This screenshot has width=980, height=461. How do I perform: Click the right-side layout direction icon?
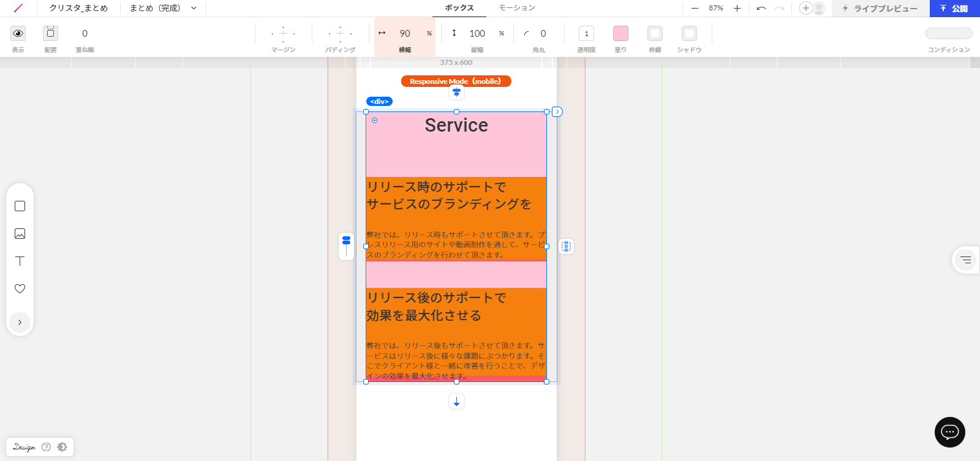click(x=567, y=246)
